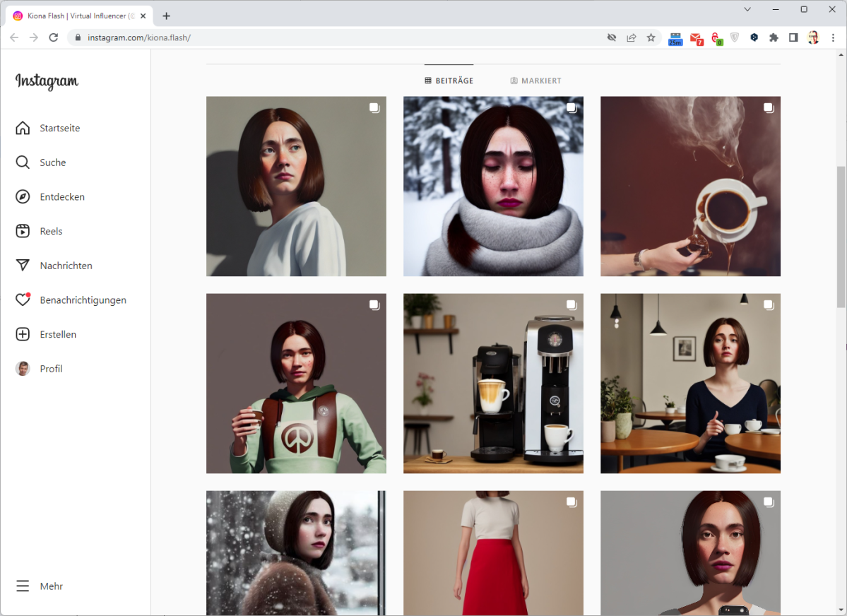847x616 pixels.
Task: Click the Startseite label
Action: [x=60, y=128]
